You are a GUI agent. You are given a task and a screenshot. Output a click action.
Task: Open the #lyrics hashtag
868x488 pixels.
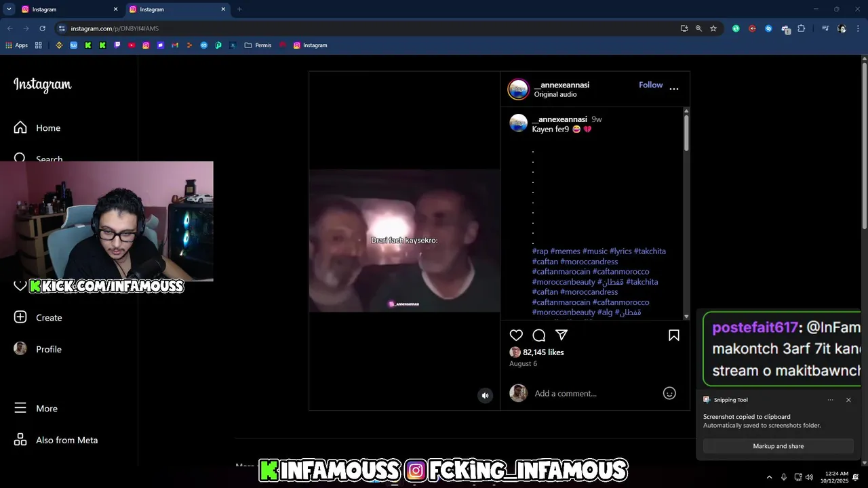point(620,251)
